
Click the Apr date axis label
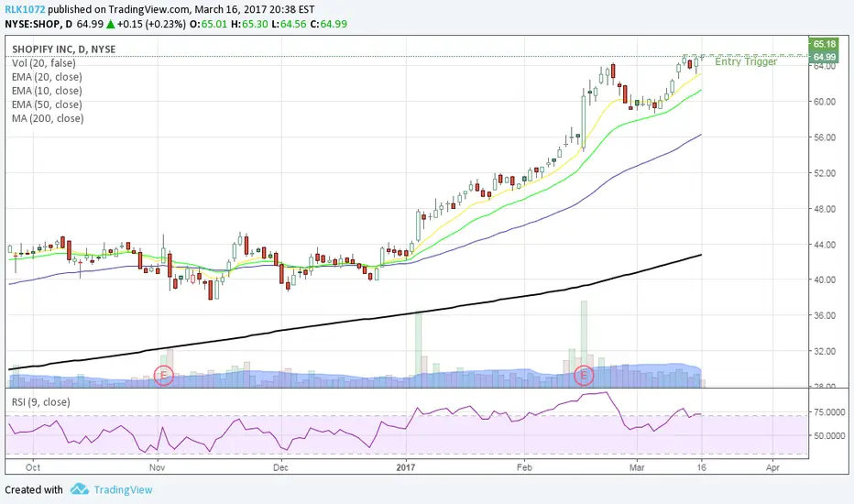pos(772,467)
